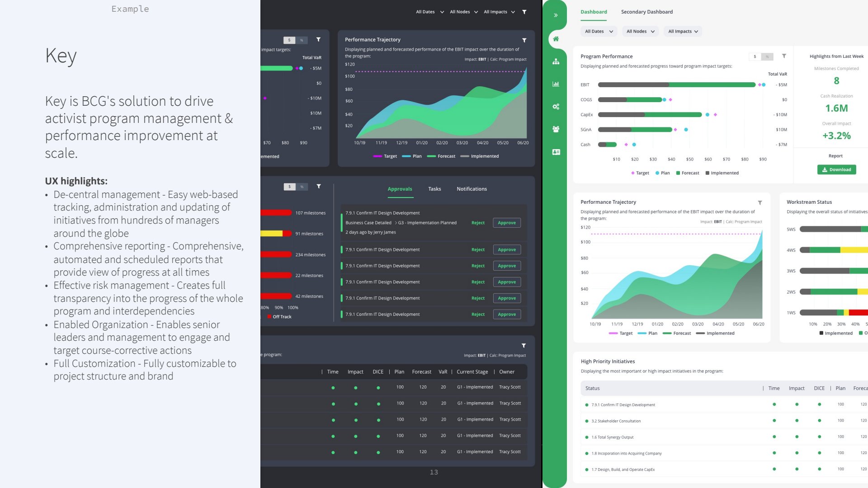Image resolution: width=868 pixels, height=488 pixels.
Task: Open the settings gears icon in sidebar
Action: click(x=556, y=107)
